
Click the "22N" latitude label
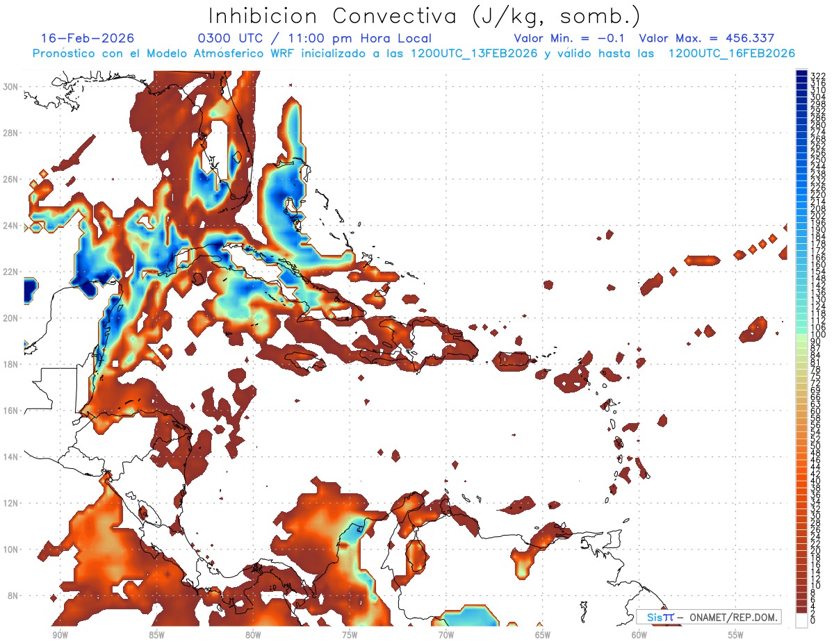coord(12,272)
